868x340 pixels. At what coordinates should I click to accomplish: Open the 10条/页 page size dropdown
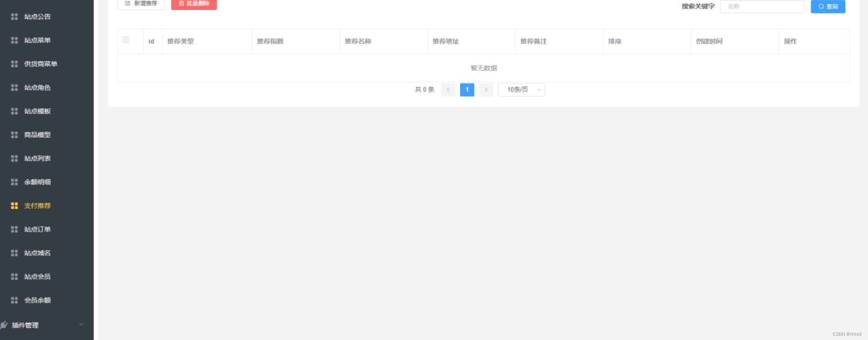tap(521, 90)
